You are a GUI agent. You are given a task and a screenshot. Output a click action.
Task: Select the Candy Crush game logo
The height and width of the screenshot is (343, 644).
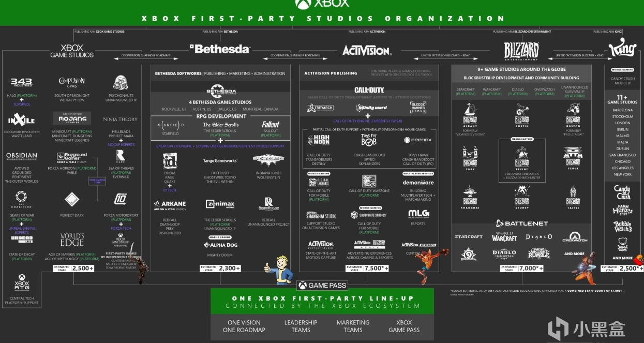[x=622, y=192]
